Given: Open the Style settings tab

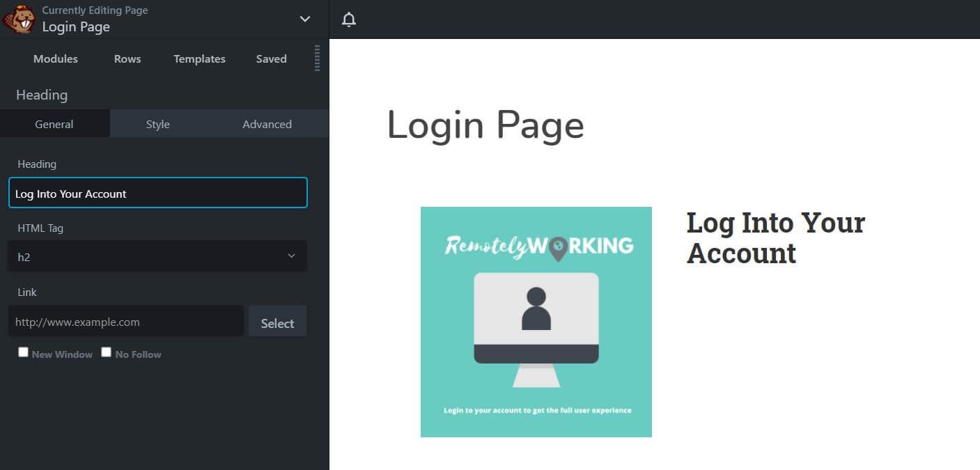Looking at the screenshot, I should (x=158, y=124).
